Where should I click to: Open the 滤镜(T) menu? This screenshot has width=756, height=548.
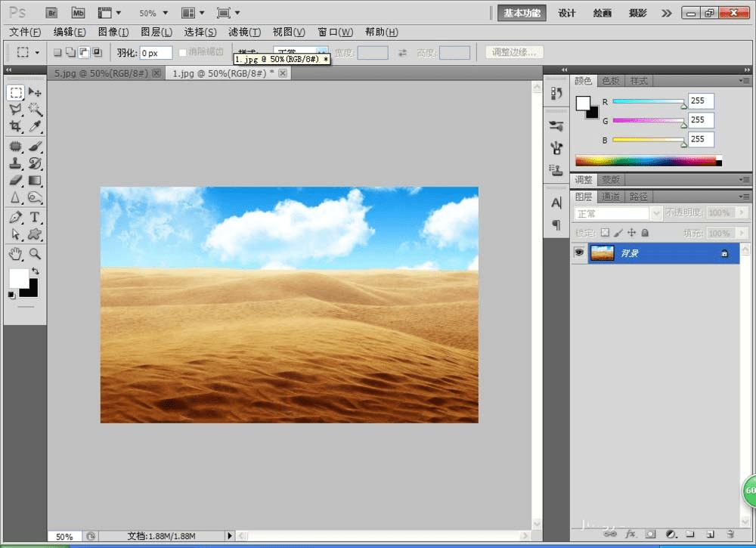[x=244, y=32]
